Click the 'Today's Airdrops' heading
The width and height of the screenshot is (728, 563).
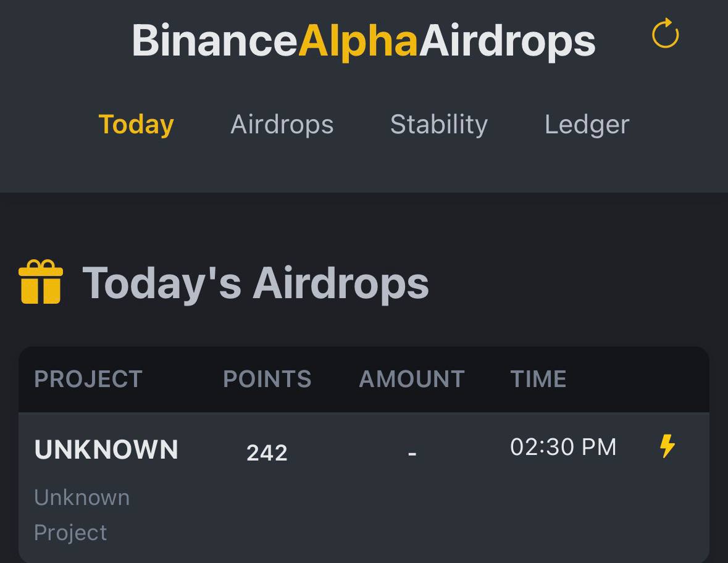(255, 283)
